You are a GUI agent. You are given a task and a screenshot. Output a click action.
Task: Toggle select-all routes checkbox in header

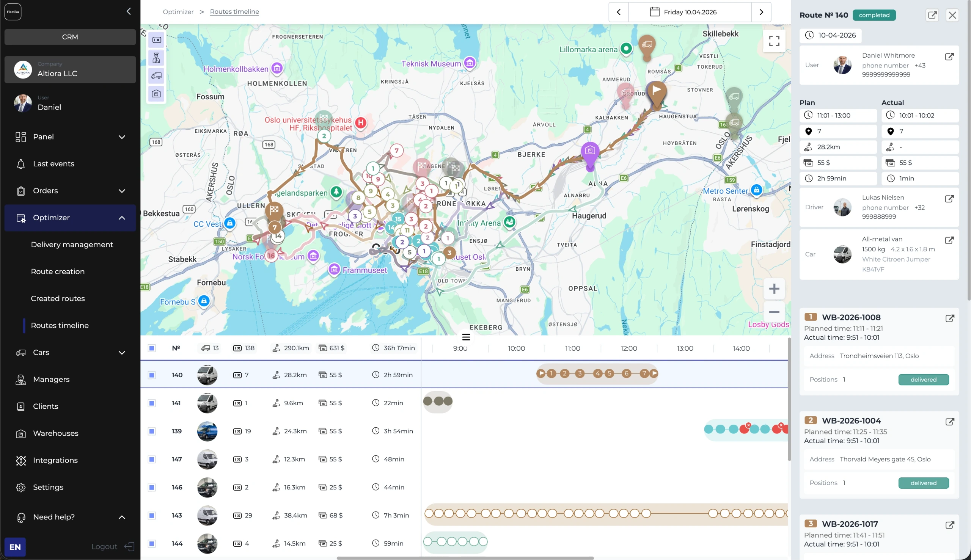152,348
